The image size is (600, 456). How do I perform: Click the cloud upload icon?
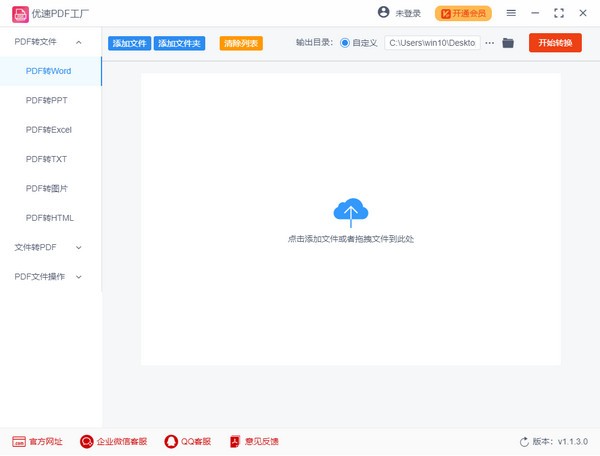pos(350,211)
